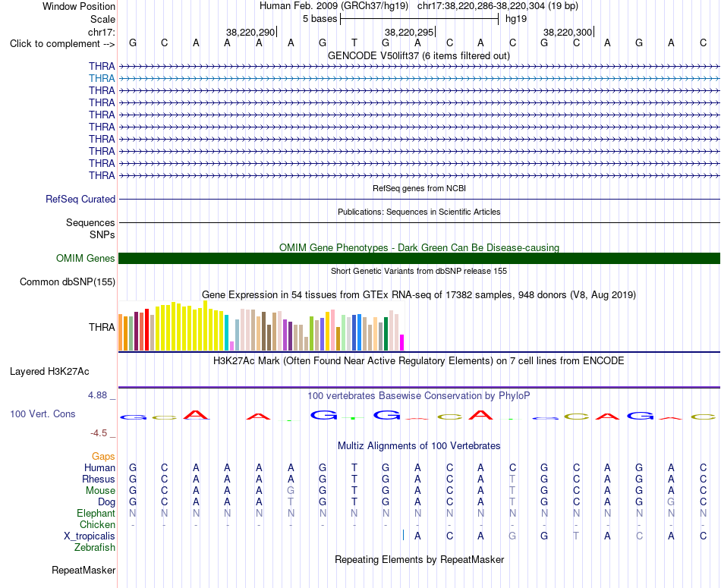The height and width of the screenshot is (588, 721).
Task: Open the 100 Vert. Cons track label
Action: 43,413
